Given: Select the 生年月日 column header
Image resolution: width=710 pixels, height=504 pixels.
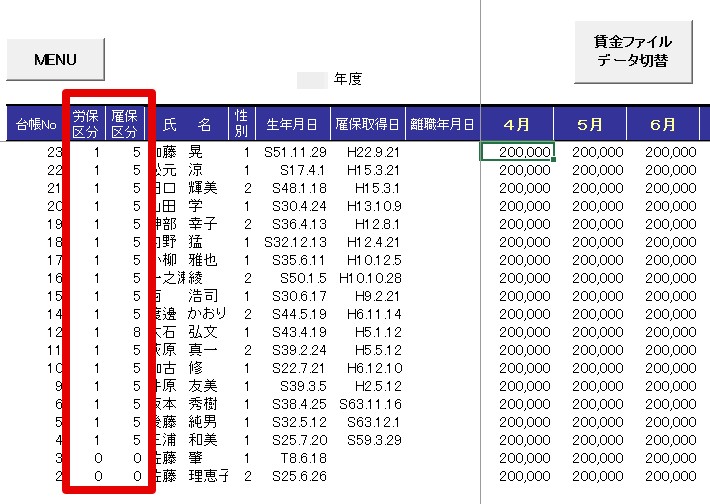Looking at the screenshot, I should (293, 124).
